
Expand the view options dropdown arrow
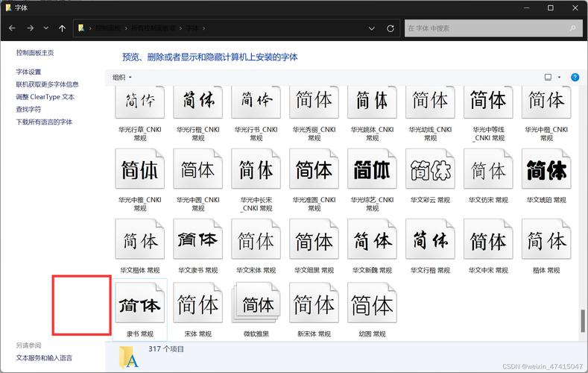point(559,78)
